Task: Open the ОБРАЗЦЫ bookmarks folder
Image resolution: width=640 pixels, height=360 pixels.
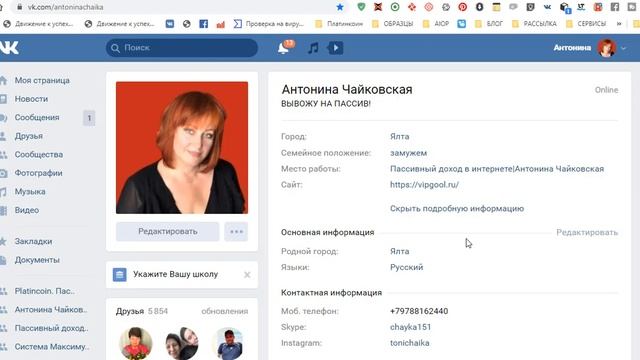Action: click(393, 24)
